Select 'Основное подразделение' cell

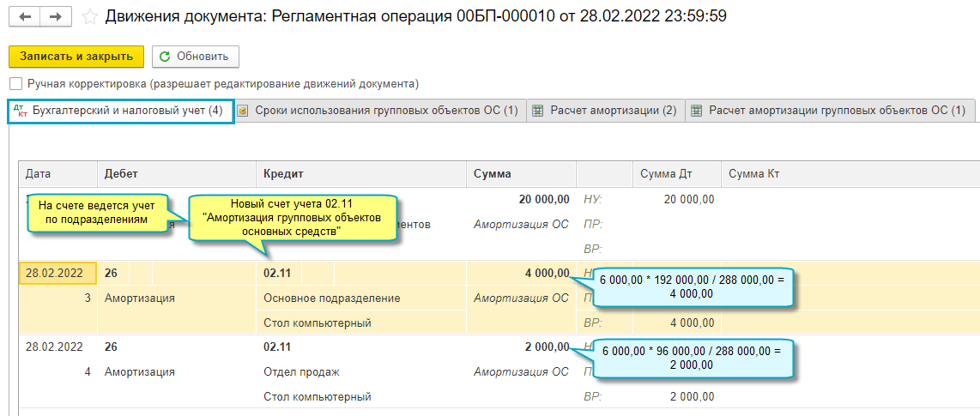(332, 298)
